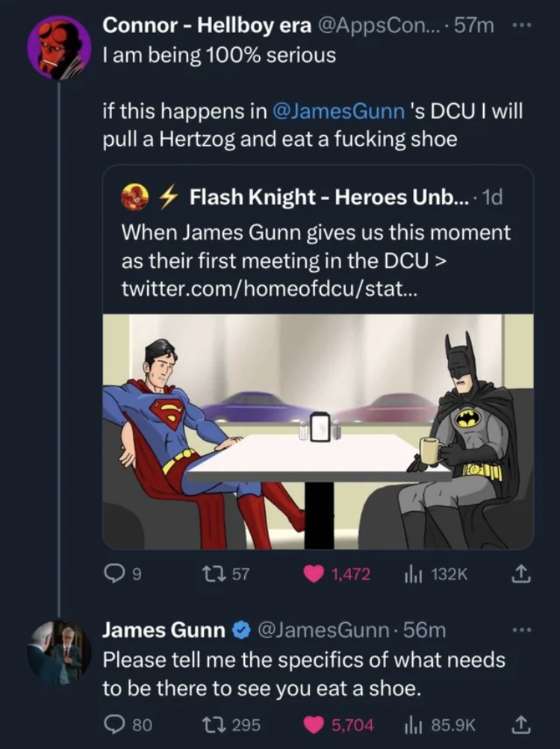Screen dimensions: 560x749
Task: View James Gunn's 85.9K views stat
Action: tap(410, 723)
